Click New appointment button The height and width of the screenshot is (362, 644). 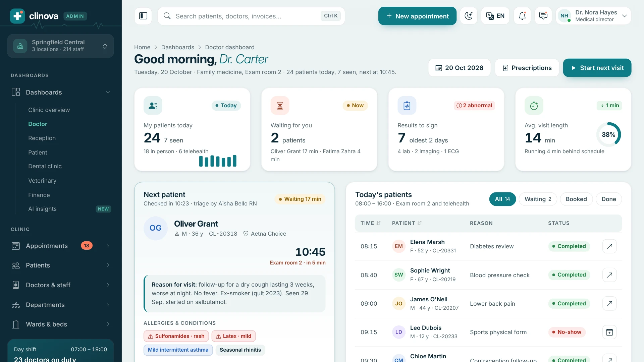point(417,16)
